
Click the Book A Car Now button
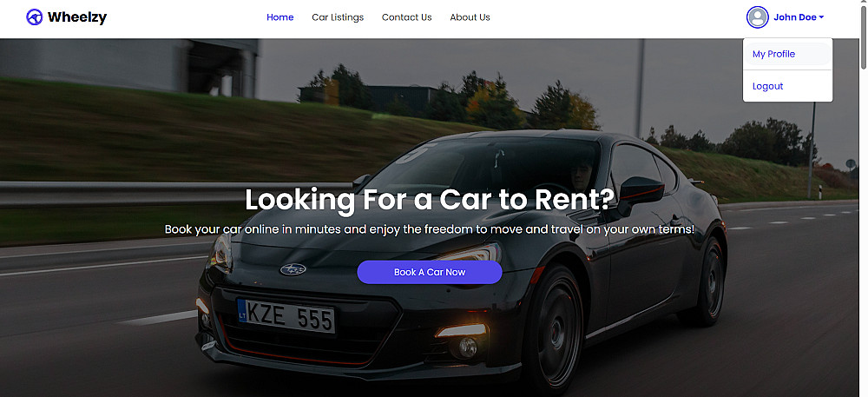430,273
